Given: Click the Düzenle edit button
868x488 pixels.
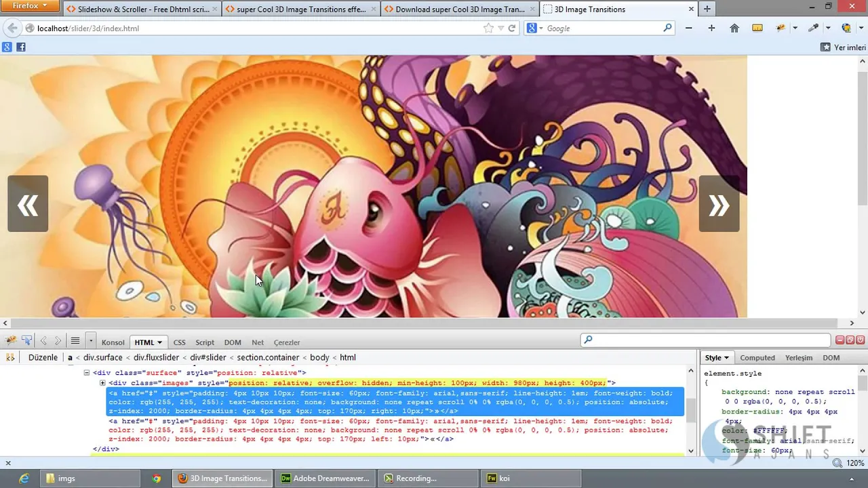Looking at the screenshot, I should (43, 357).
